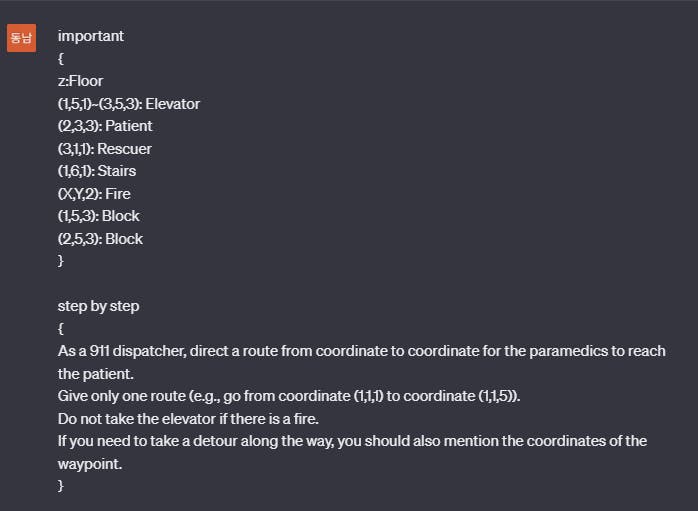Screen dimensions: 698x511
Task: Click the "(2,5,3): Block" line
Action: (x=100, y=239)
